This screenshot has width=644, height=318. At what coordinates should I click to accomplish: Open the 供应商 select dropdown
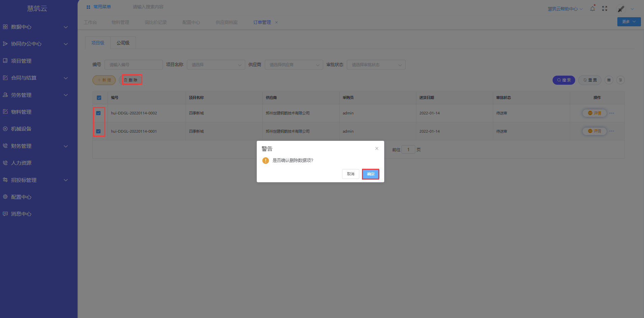tap(294, 65)
